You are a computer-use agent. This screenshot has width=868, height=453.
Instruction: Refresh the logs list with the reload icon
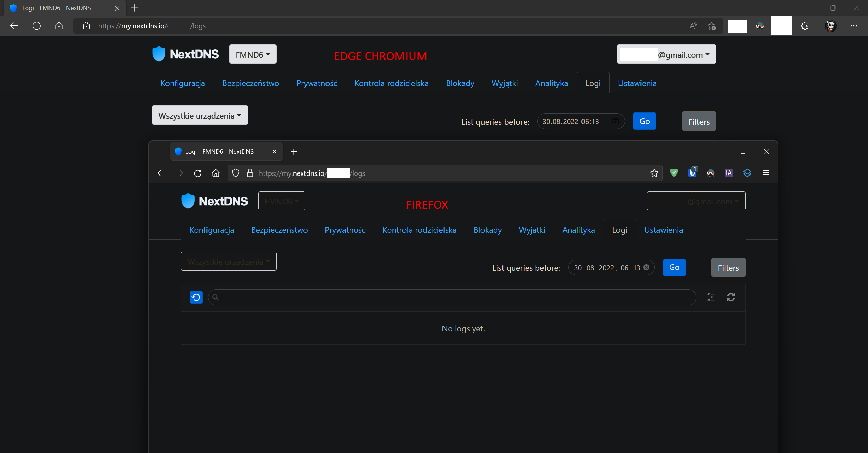pos(731,297)
